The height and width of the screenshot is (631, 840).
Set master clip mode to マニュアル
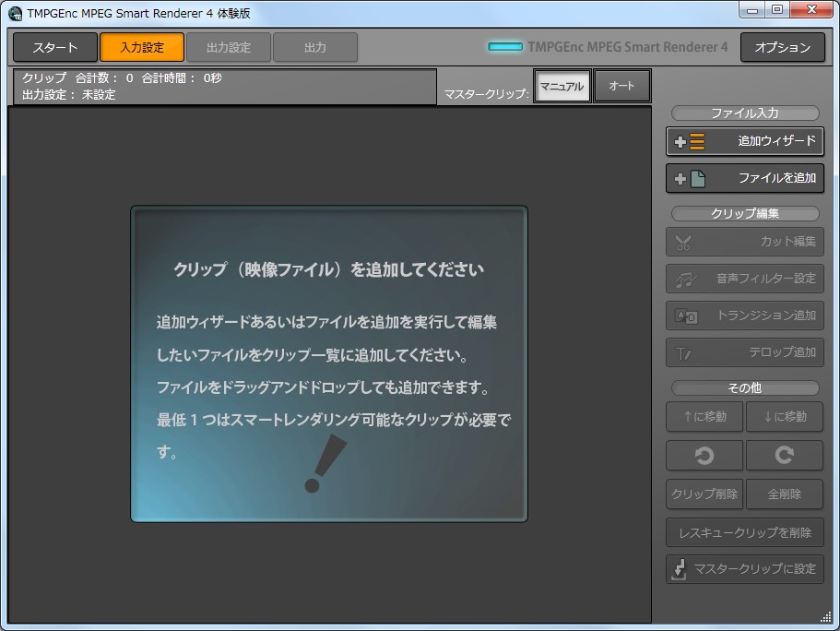point(562,85)
